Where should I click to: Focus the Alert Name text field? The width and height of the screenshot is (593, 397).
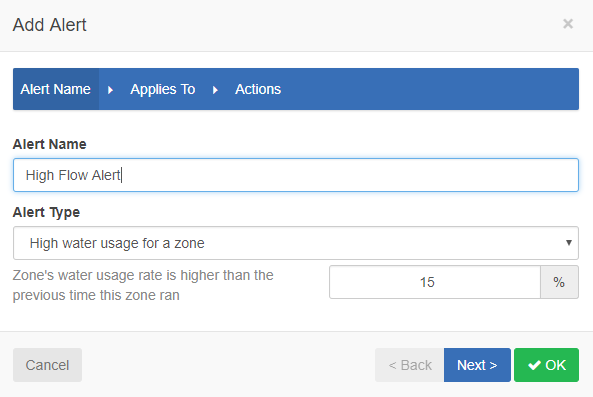tap(296, 175)
